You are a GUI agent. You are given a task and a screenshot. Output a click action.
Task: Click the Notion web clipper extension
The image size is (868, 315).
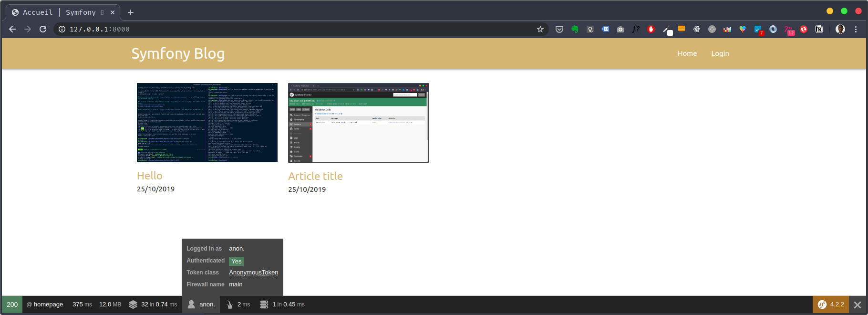click(x=819, y=29)
